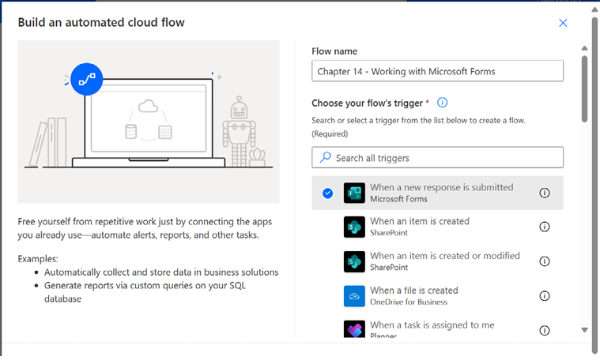Viewport: 600px width, 364px height.
Task: Click the cloud flow illustration image
Action: [x=149, y=122]
